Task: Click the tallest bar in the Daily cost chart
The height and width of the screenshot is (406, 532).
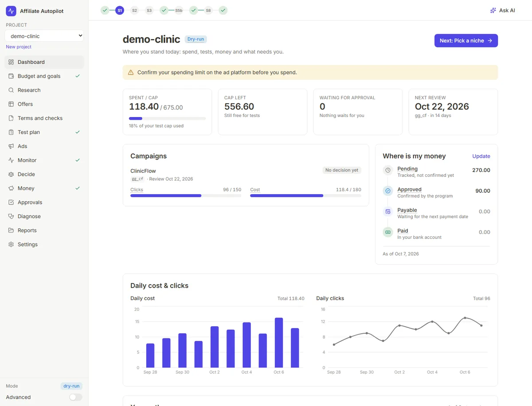Action: coord(279,343)
